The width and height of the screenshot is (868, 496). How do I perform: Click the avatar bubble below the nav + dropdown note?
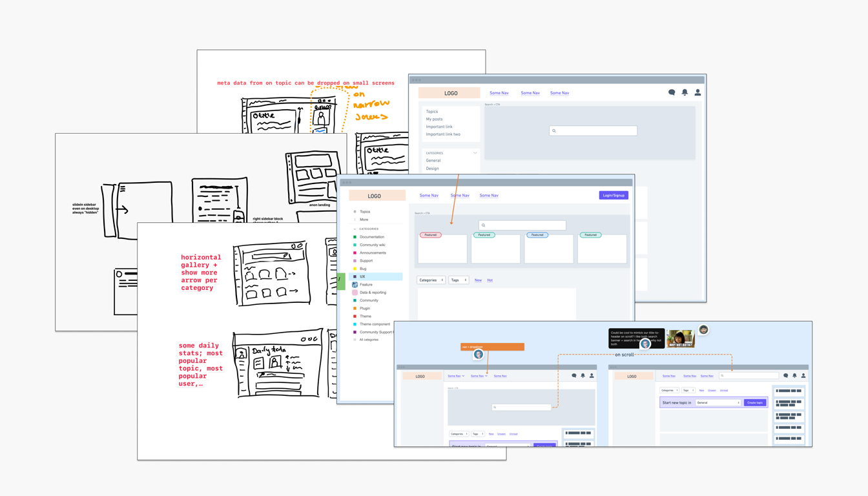[x=479, y=354]
